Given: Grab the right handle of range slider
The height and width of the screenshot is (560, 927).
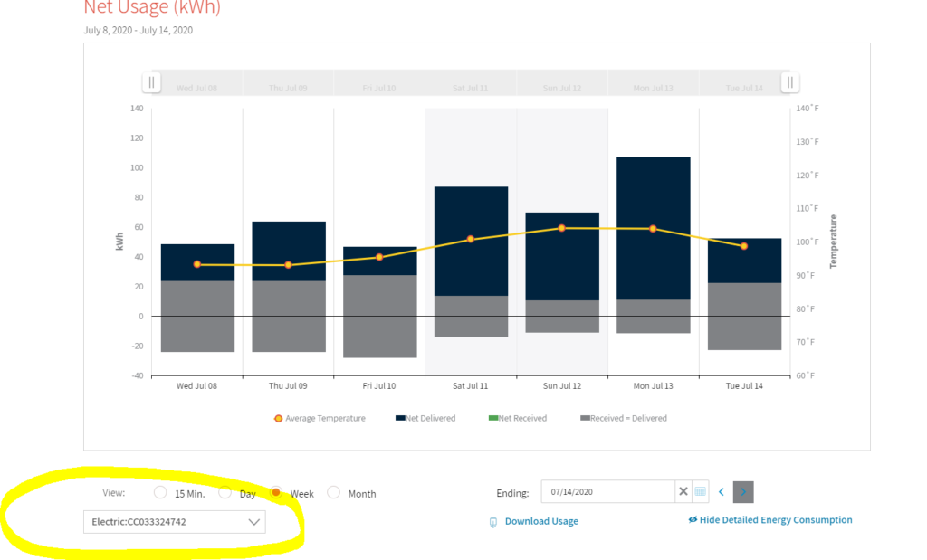Looking at the screenshot, I should click(790, 83).
